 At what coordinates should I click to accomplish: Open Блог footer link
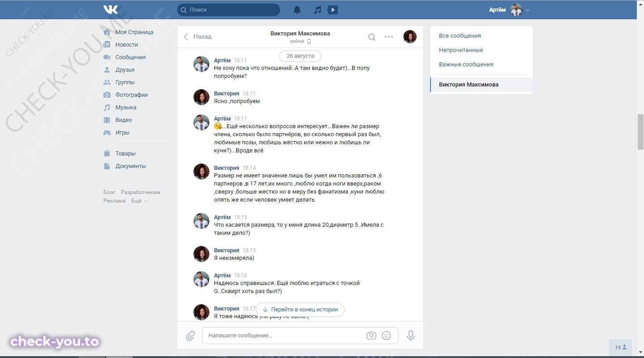(x=109, y=192)
